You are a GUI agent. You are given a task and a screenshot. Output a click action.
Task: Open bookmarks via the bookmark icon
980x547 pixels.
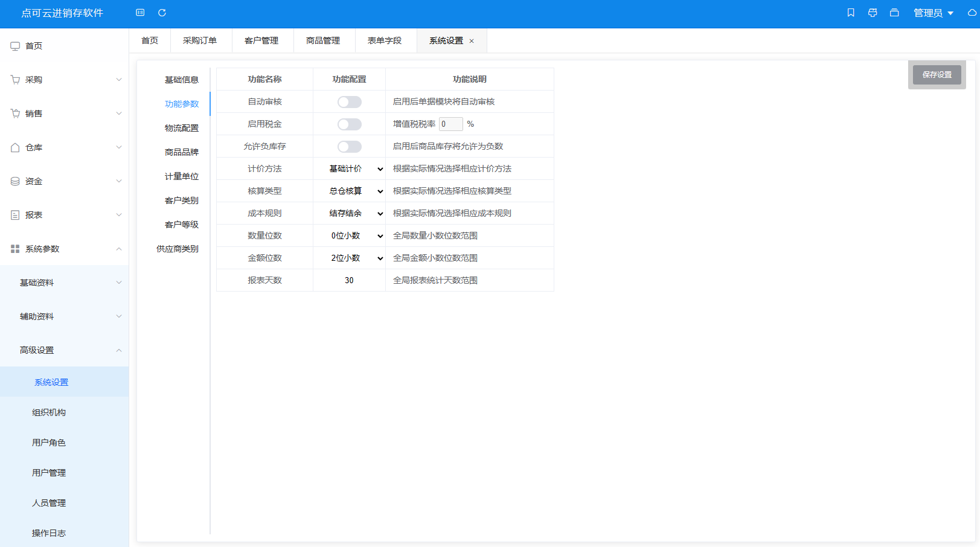[851, 12]
